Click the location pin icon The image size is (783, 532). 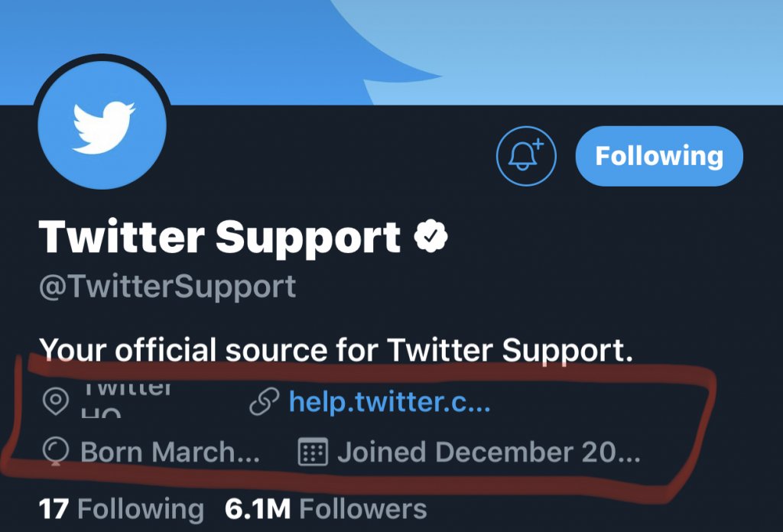(x=55, y=402)
